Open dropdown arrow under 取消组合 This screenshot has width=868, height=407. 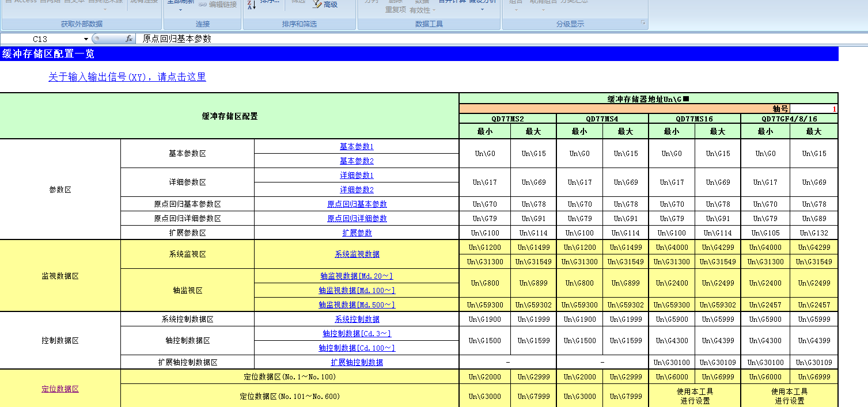(x=543, y=10)
